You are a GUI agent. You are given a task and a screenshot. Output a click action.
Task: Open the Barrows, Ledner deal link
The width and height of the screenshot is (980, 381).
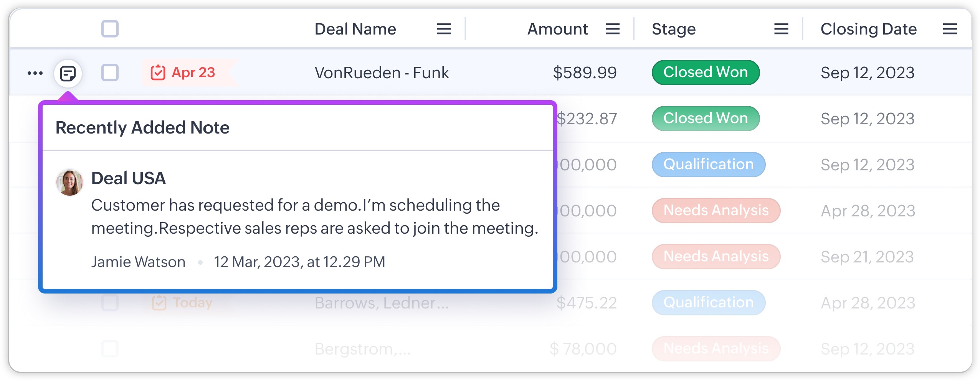pos(382,303)
